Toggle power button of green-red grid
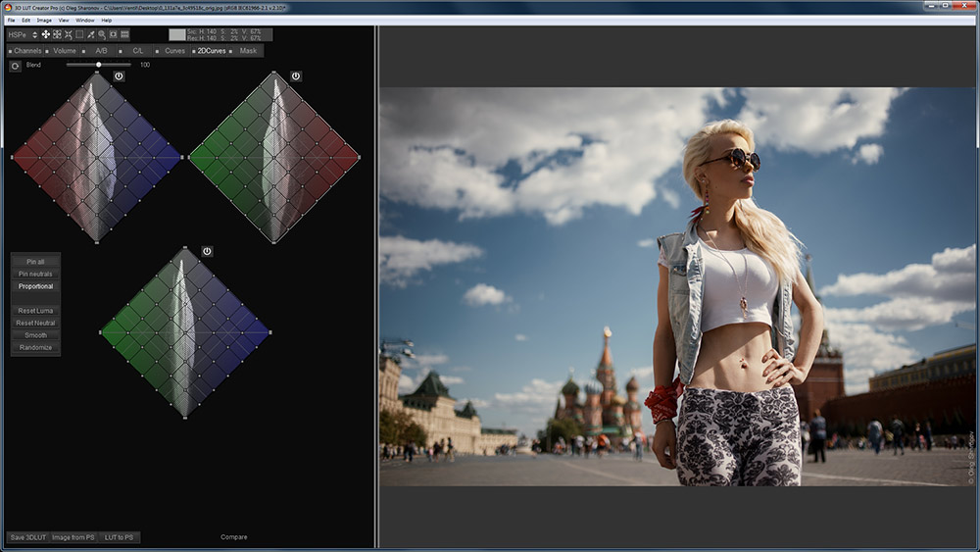 tap(296, 75)
